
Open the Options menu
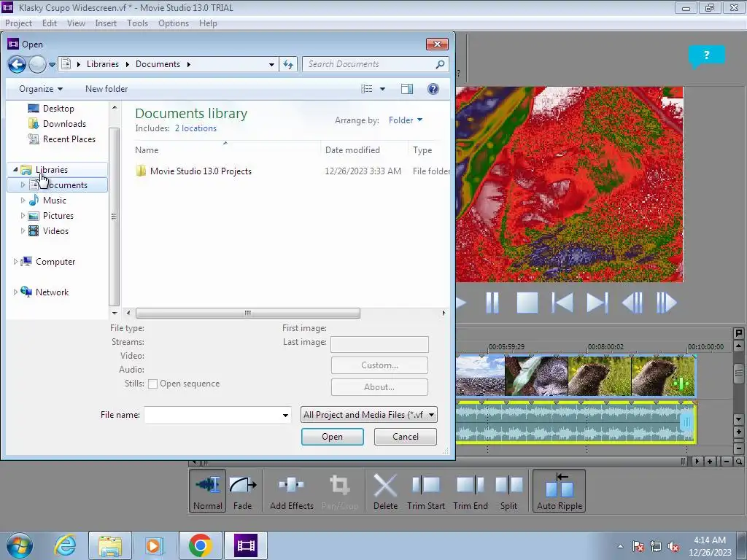tap(174, 23)
